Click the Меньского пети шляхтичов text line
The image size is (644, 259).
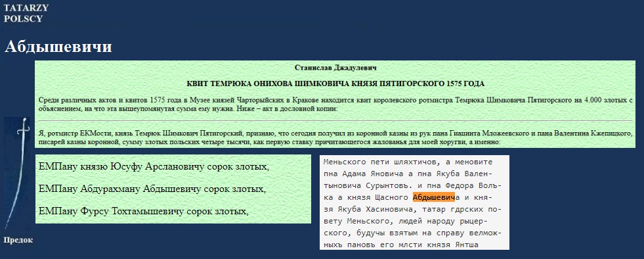[x=408, y=162]
